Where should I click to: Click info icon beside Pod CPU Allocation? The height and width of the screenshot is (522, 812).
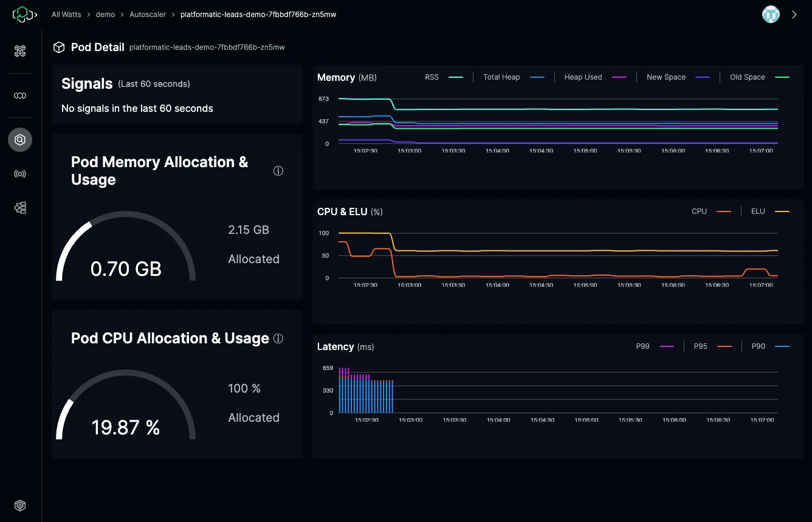[x=278, y=338]
